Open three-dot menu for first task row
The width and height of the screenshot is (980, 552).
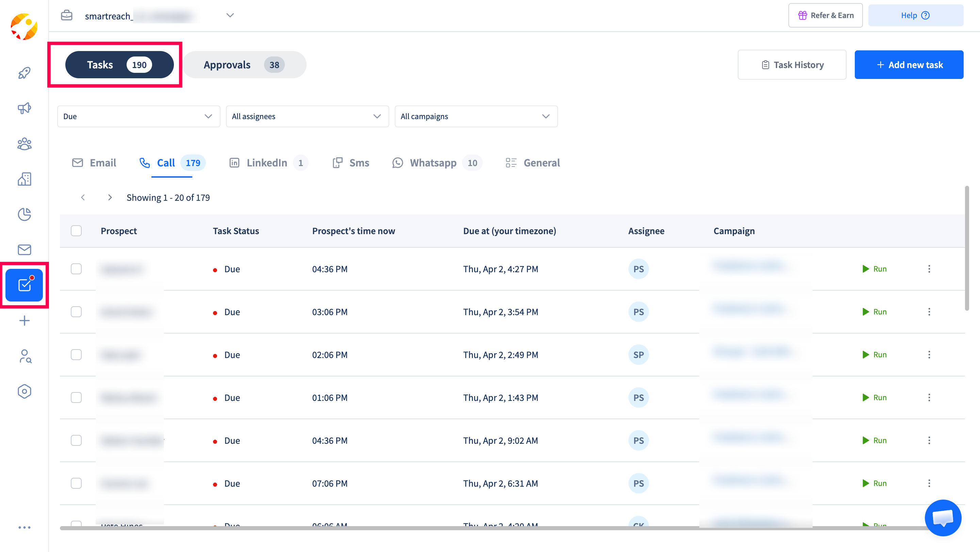929,269
